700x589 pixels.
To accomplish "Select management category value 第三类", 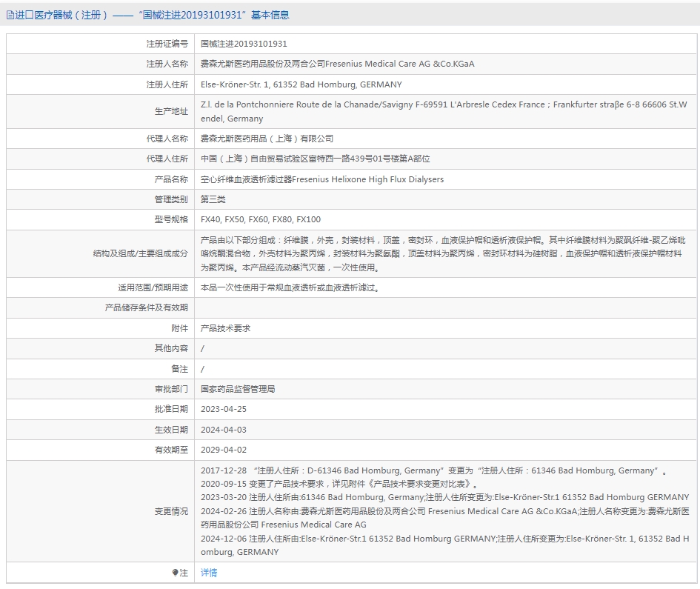I will 213,199.
